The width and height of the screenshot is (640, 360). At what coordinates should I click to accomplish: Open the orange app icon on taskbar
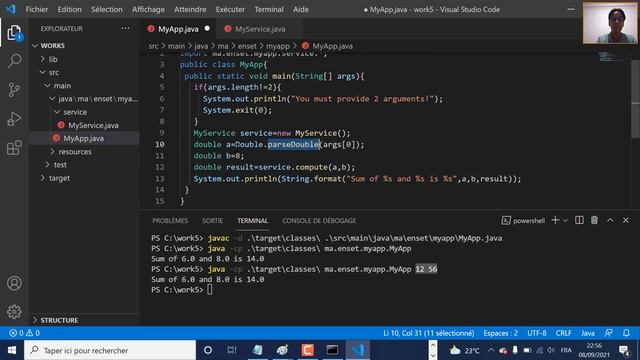coord(307,350)
